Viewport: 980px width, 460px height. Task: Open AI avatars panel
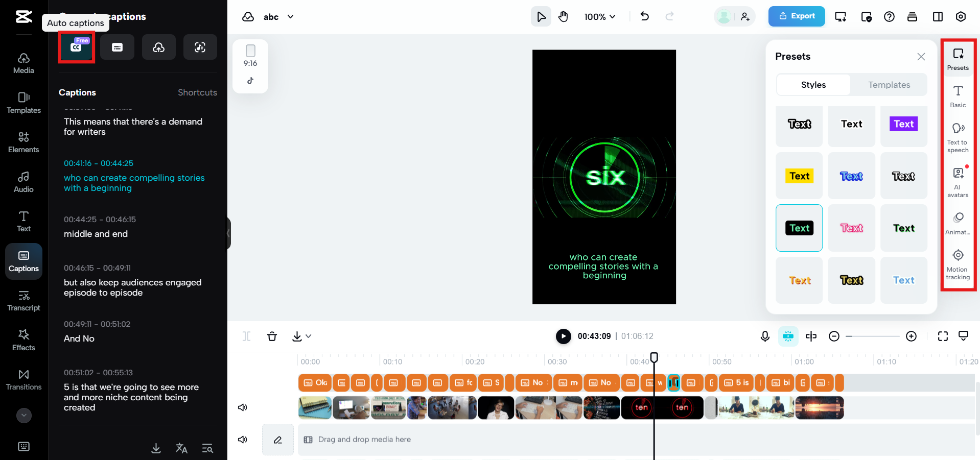pyautogui.click(x=958, y=183)
